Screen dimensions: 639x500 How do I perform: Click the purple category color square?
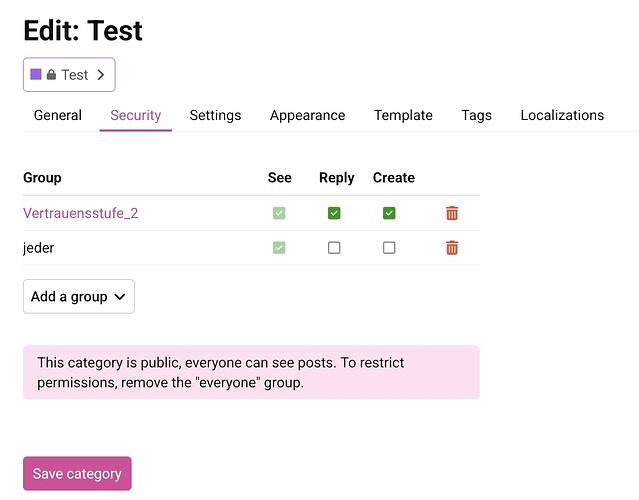coord(36,74)
